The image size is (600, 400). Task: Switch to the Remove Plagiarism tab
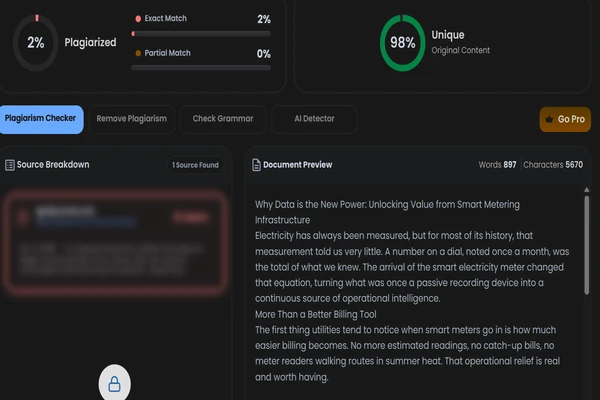[131, 119]
